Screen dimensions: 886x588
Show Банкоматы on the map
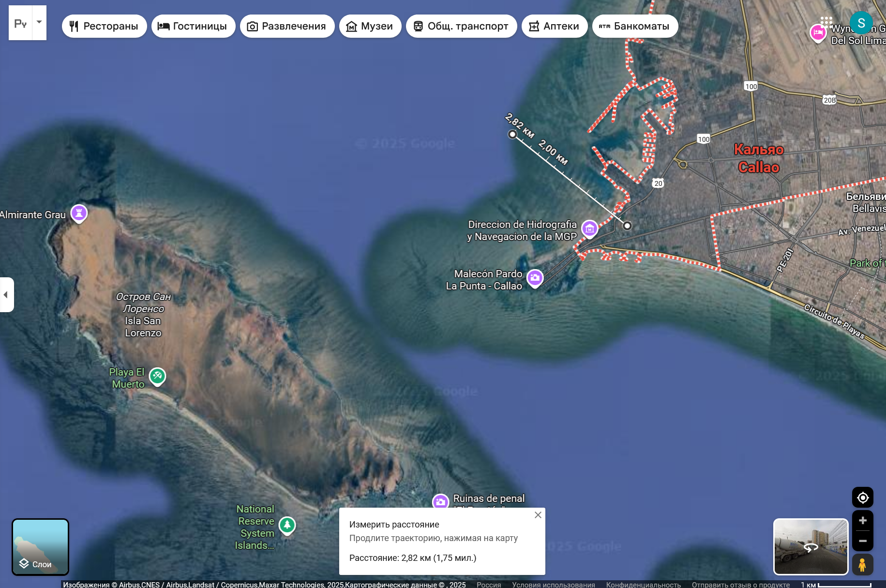[635, 26]
